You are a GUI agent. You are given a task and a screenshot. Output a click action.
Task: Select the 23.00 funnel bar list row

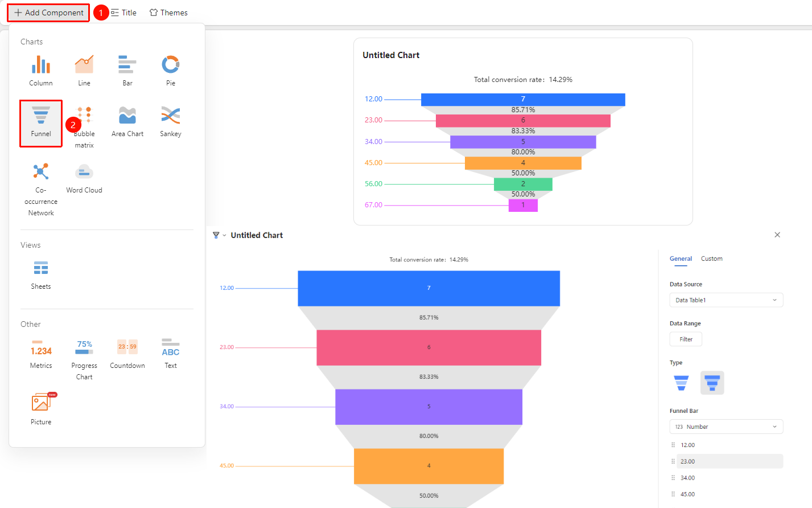click(726, 461)
